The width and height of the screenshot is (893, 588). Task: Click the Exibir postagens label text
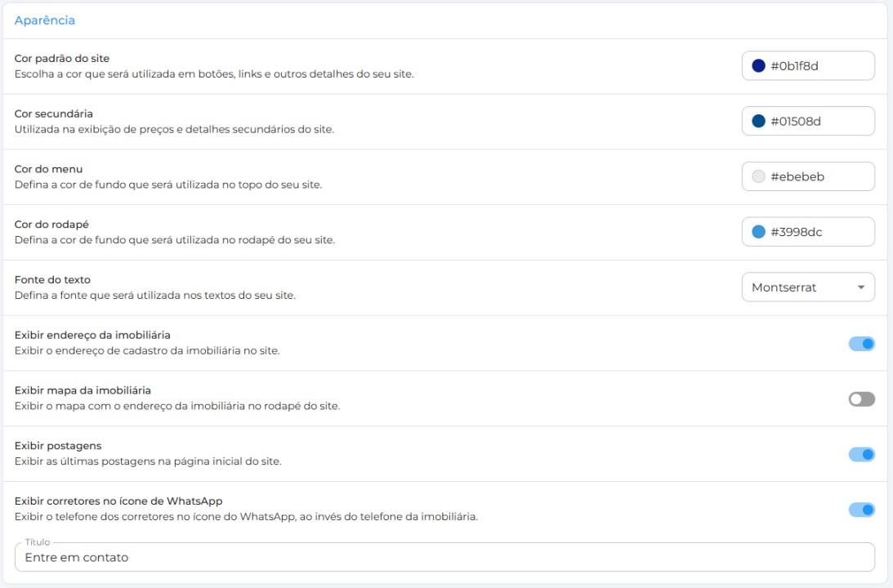58,446
